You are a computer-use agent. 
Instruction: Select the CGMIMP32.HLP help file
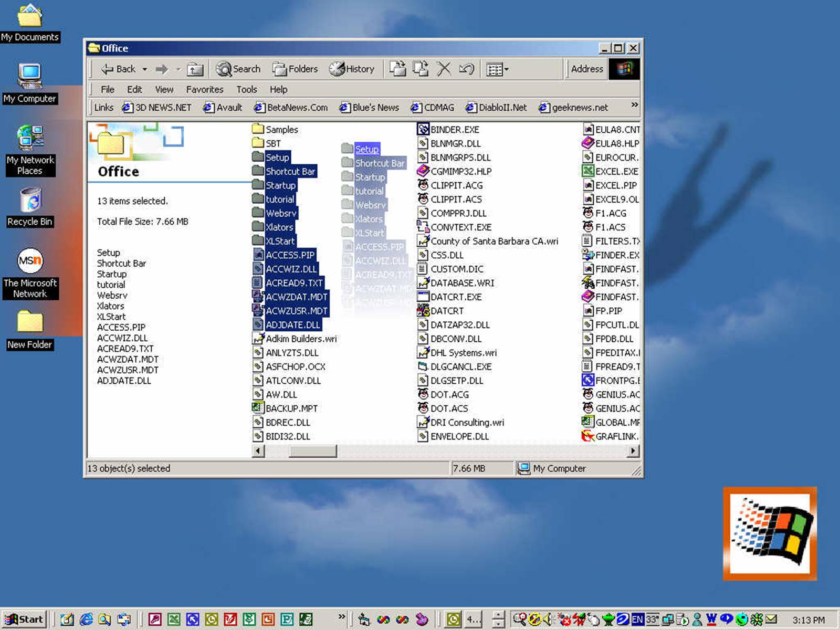[454, 171]
